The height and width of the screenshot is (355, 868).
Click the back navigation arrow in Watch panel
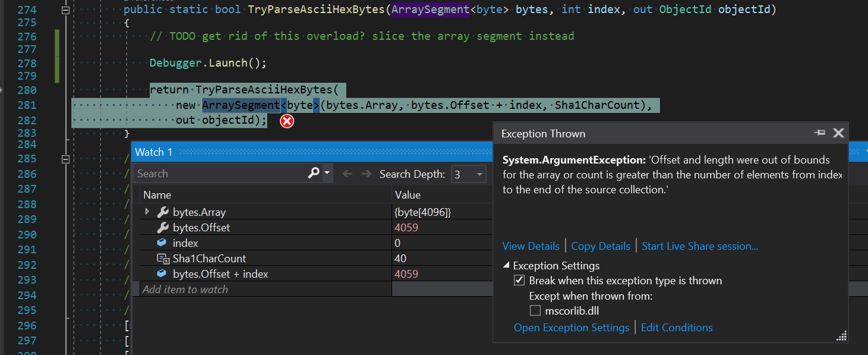[x=348, y=173]
